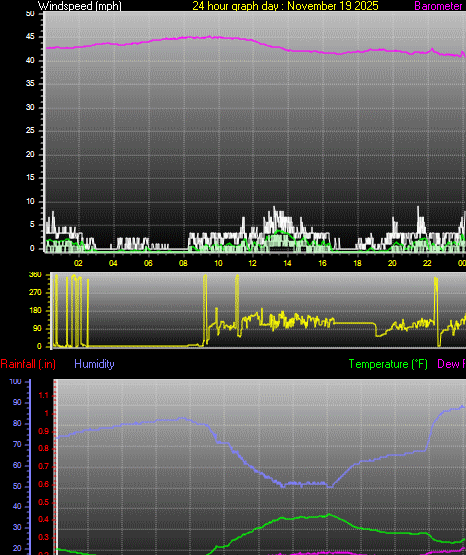Click the '04' hour label on time axis
The image size is (466, 555).
[x=113, y=263]
